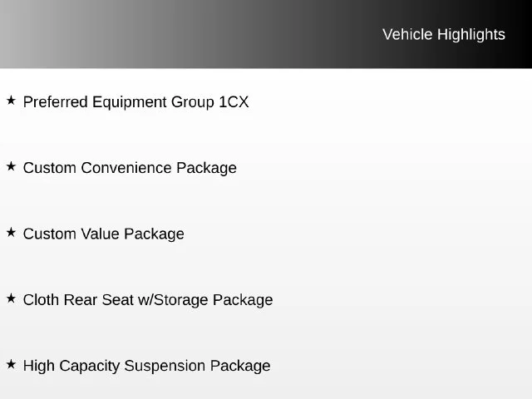Click the "1CX" code in the first highlight
Screen dimensions: 532x399
pyautogui.click(x=234, y=102)
